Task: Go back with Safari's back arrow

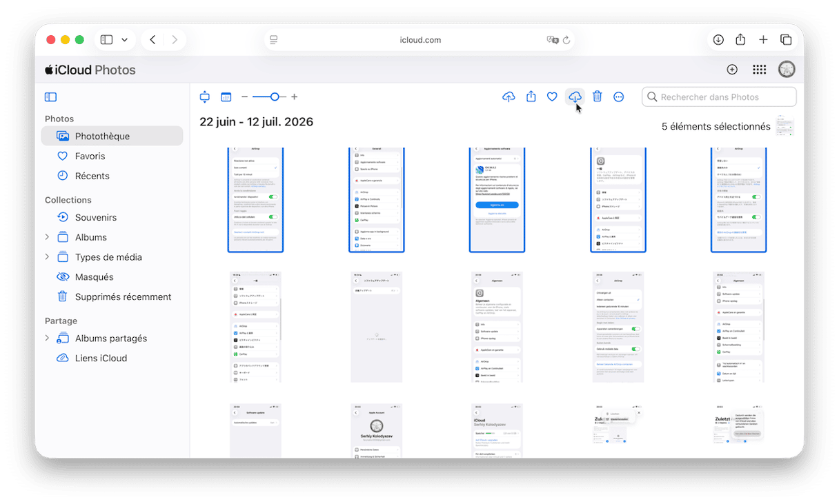Action: (x=152, y=40)
